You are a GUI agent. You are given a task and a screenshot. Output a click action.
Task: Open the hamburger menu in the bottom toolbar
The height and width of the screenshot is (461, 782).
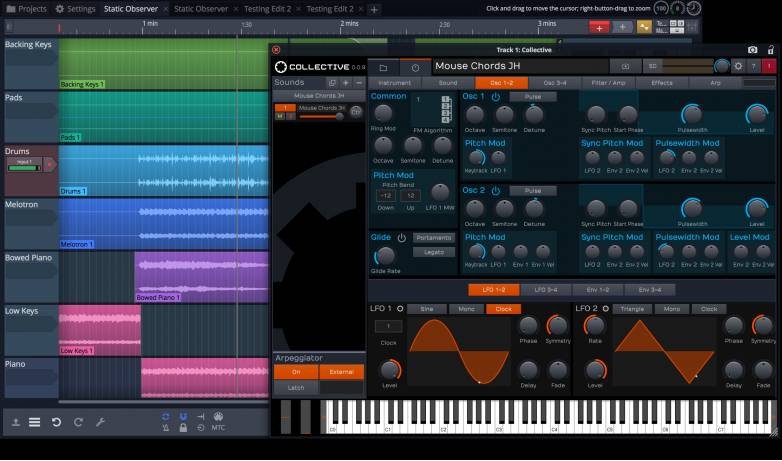point(34,422)
